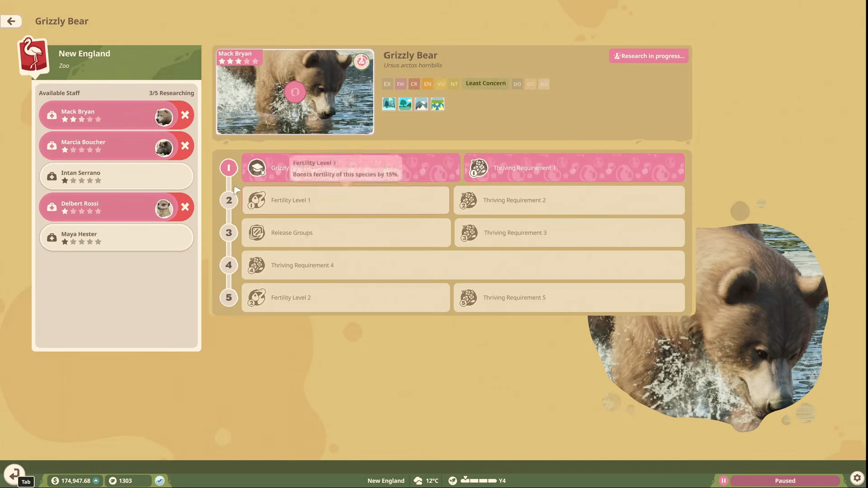Click Mack Bryan's bear portrait icon
This screenshot has width=868, height=488.
(x=164, y=117)
